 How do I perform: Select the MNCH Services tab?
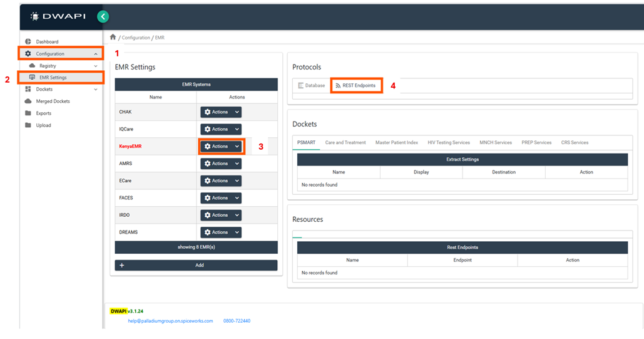(x=496, y=142)
